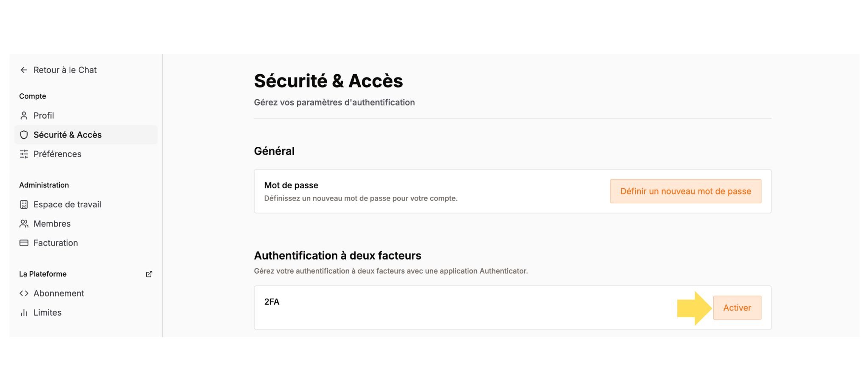This screenshot has height=391, width=868.
Task: Open La Plateforme via the external link icon
Action: click(149, 274)
